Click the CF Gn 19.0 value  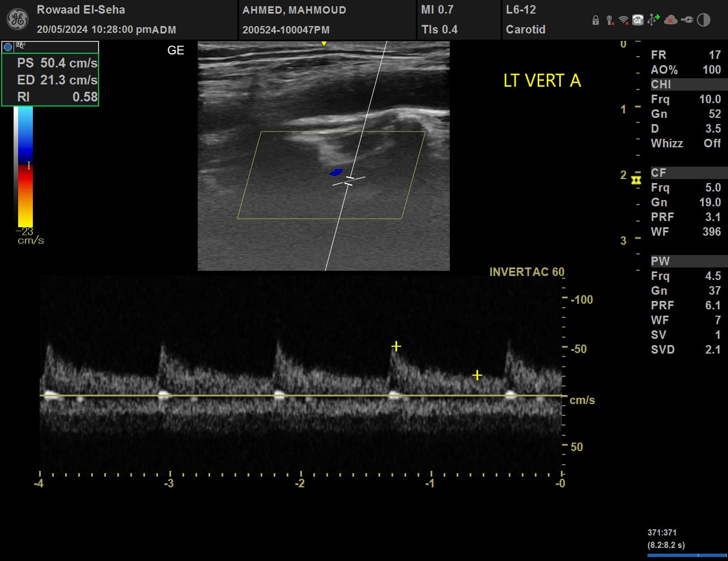coord(686,202)
